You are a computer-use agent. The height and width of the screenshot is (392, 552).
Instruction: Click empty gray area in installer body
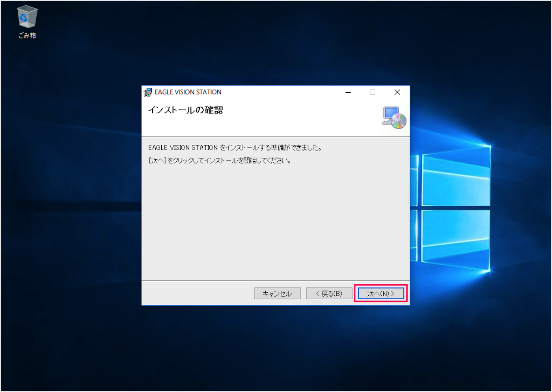click(275, 224)
